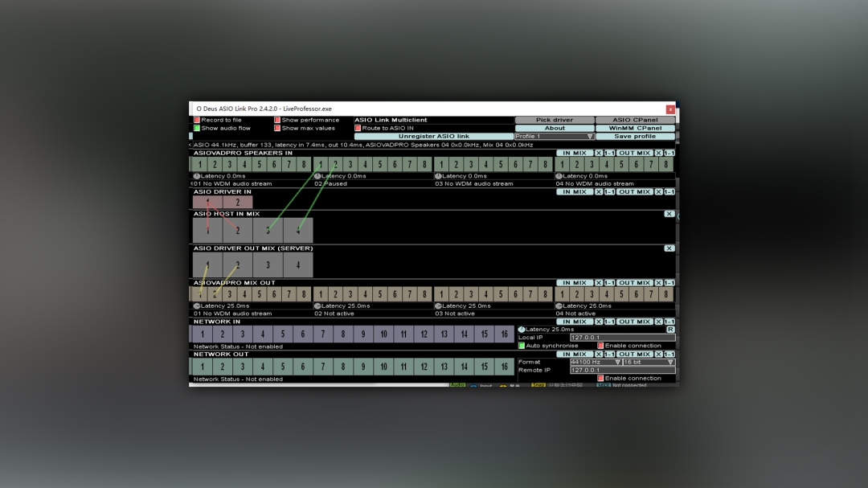Click the ASIO Driver In row IN MIX button
Image resolution: width=868 pixels, height=488 pixels.
(x=575, y=191)
